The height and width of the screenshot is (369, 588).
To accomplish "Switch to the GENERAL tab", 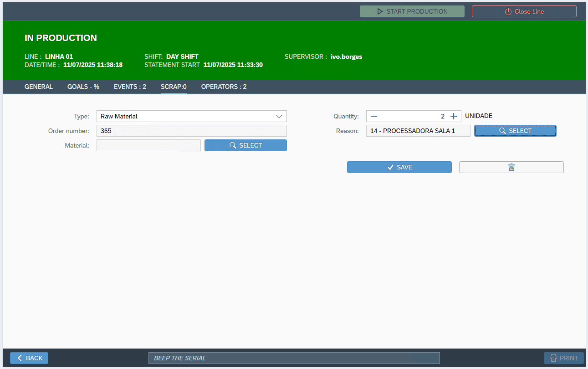I will tap(39, 87).
